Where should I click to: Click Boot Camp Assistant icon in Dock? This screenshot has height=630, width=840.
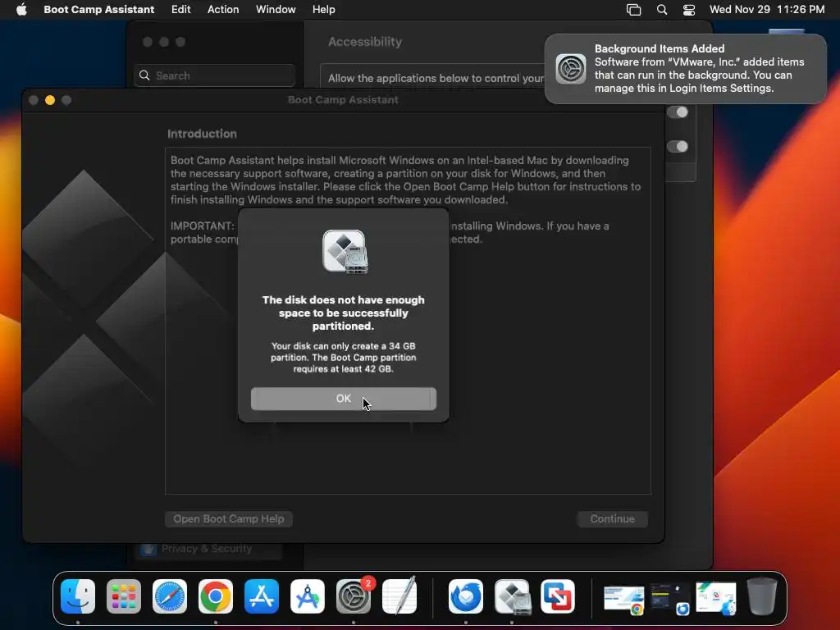512,596
